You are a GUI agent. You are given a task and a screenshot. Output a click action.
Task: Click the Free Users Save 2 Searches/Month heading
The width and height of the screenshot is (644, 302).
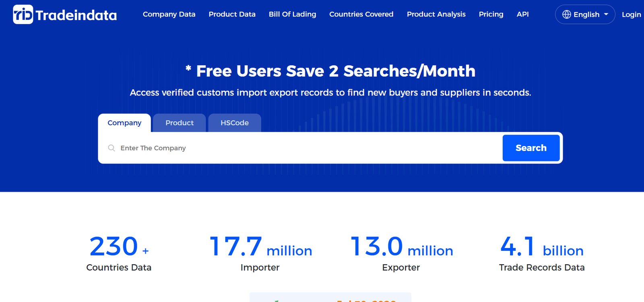[330, 71]
